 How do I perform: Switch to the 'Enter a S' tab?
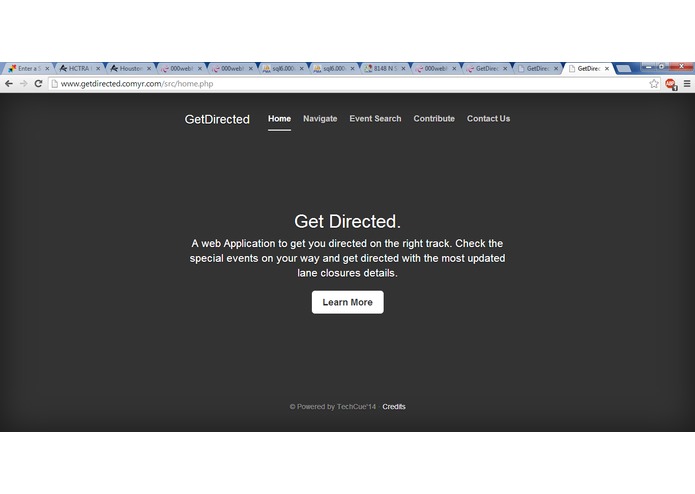click(26, 69)
